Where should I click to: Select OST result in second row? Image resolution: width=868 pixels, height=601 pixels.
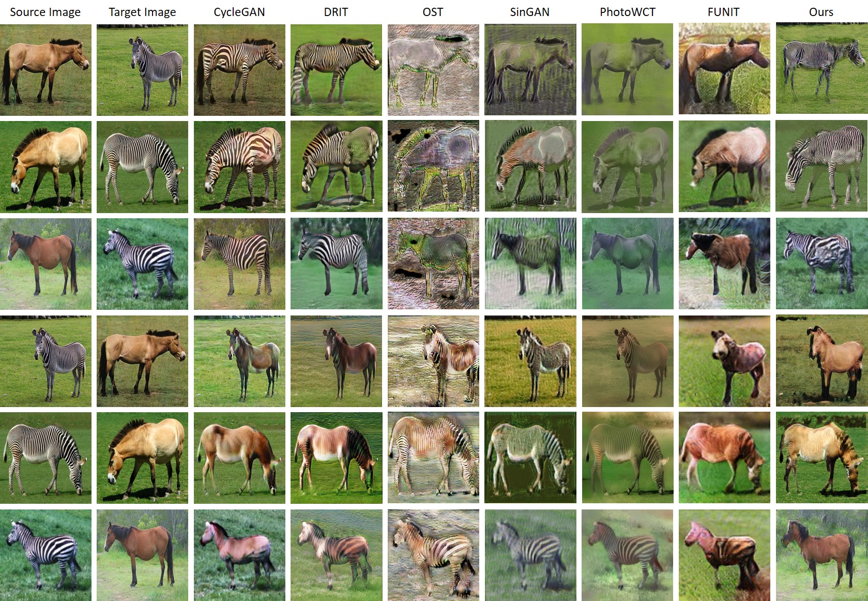coord(433,166)
